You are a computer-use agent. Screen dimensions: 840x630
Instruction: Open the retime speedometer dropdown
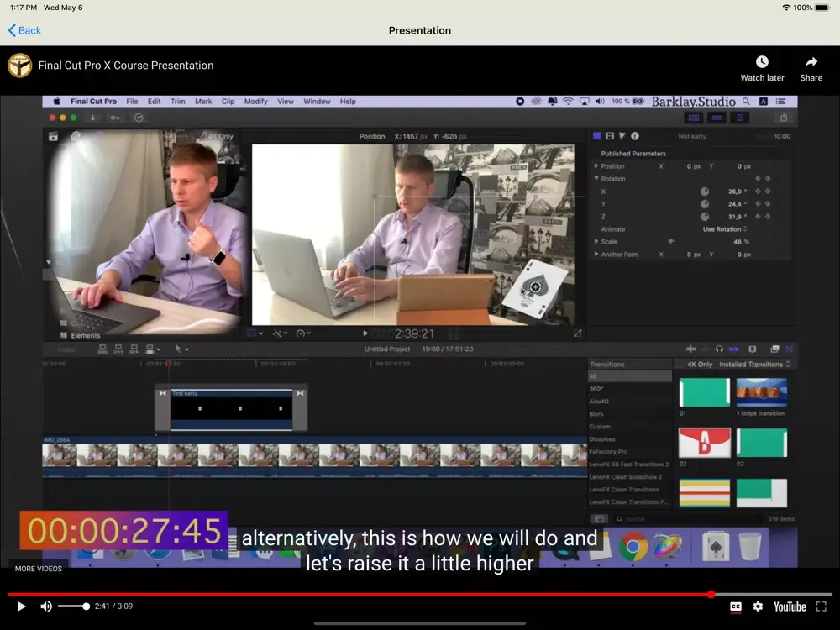click(x=303, y=333)
